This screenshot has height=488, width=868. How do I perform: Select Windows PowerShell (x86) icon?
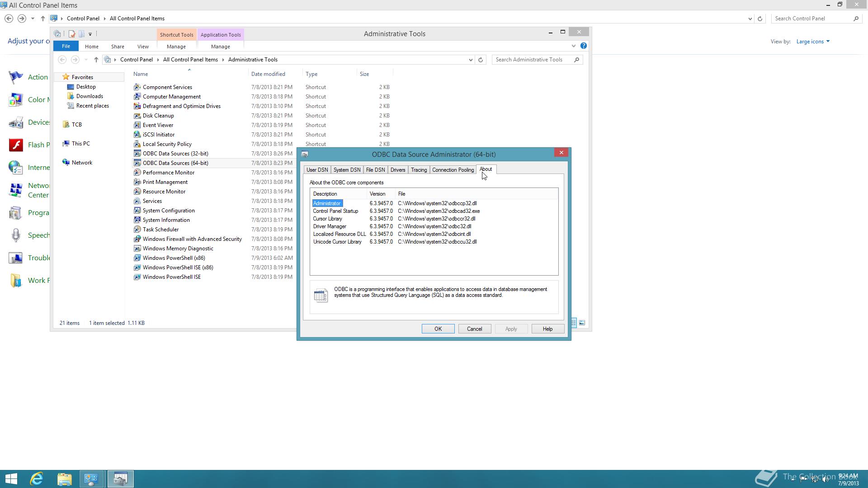pyautogui.click(x=137, y=258)
